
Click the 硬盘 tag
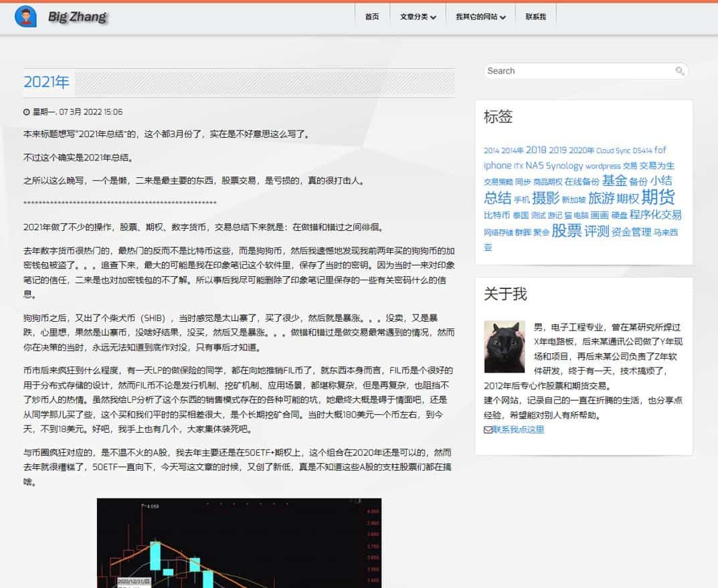(x=619, y=215)
